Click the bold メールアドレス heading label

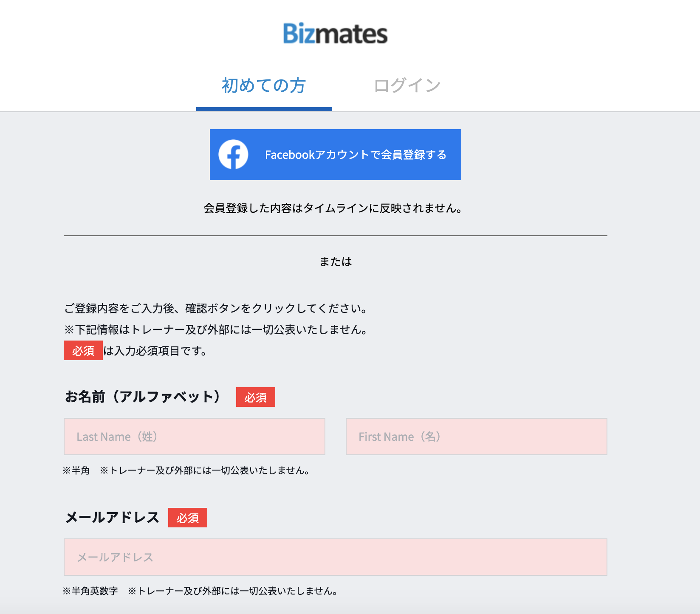tap(112, 518)
